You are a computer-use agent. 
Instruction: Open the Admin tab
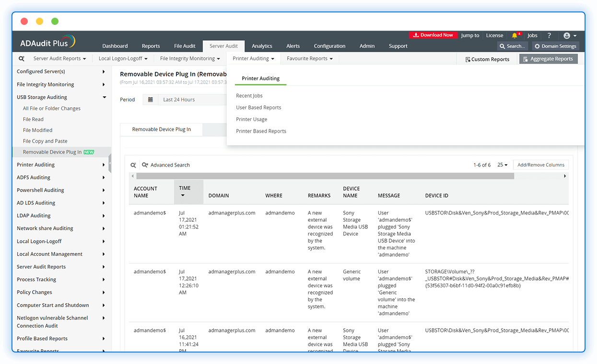(367, 46)
